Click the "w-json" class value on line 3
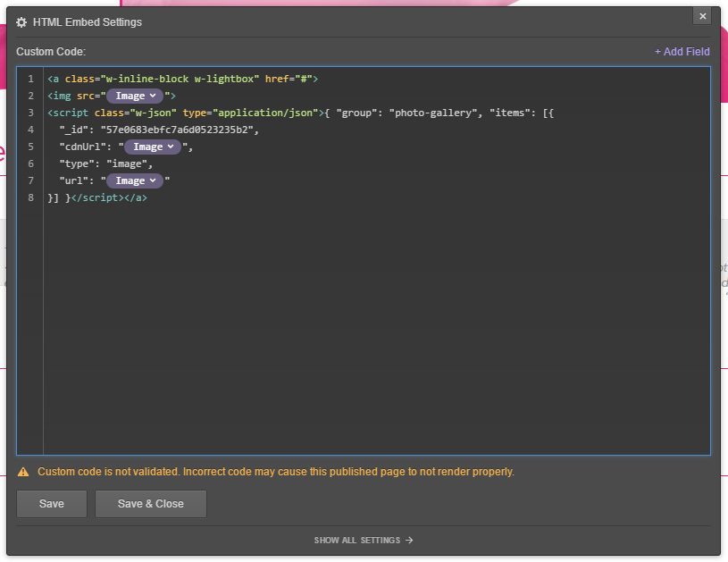 tap(154, 113)
